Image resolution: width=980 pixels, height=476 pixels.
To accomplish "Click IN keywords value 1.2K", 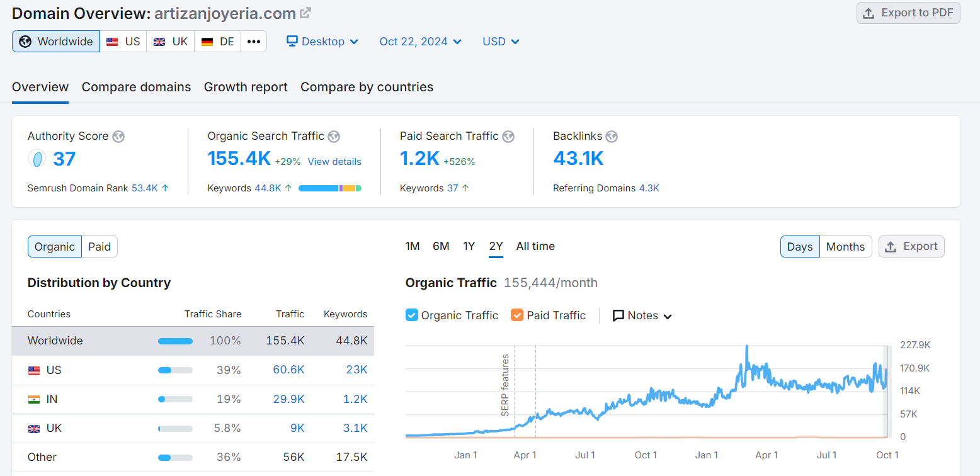I will 355,399.
